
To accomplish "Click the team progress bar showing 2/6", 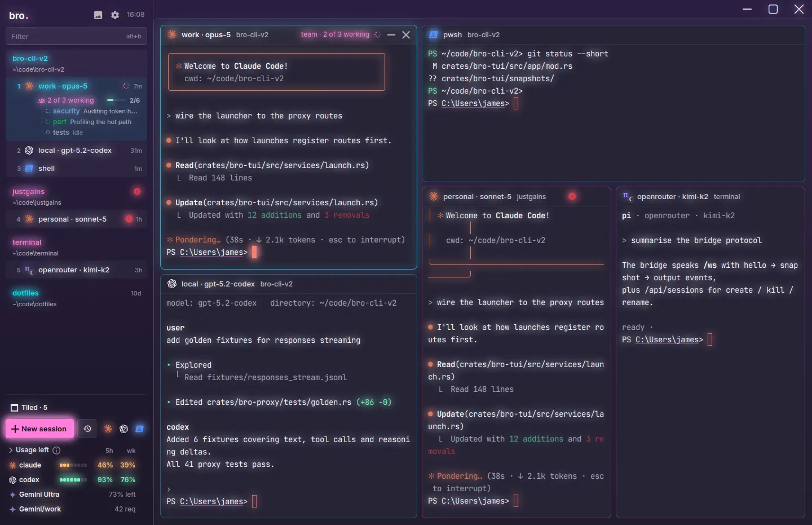I will tap(116, 100).
